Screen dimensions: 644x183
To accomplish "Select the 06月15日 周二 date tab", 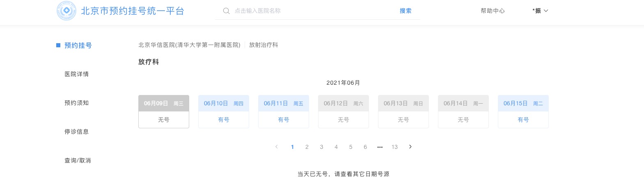I will (x=523, y=103).
